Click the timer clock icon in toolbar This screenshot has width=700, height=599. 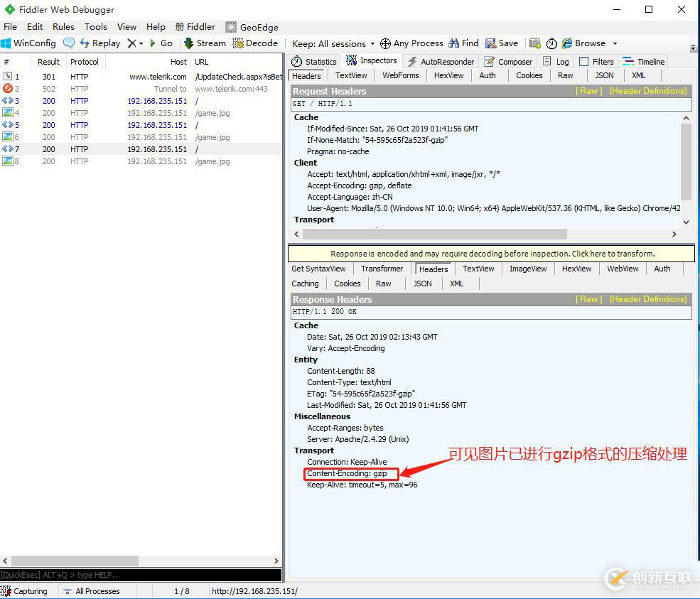point(551,43)
